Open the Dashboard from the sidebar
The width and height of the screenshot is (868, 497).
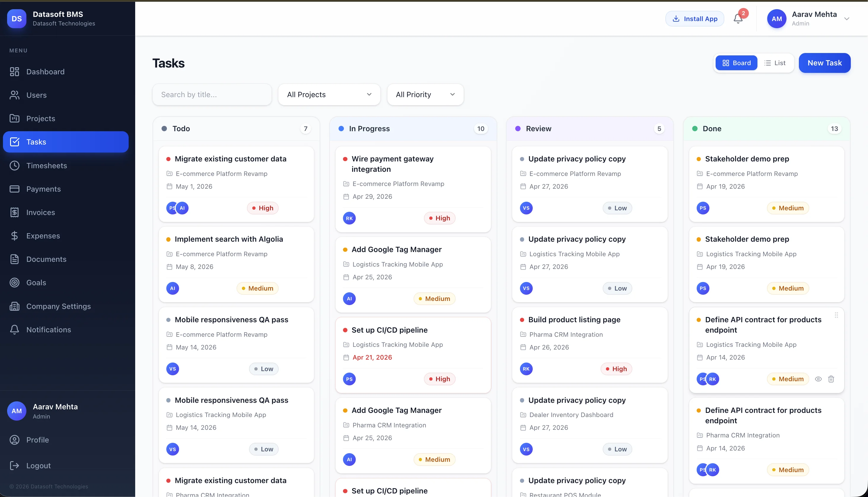(x=45, y=72)
